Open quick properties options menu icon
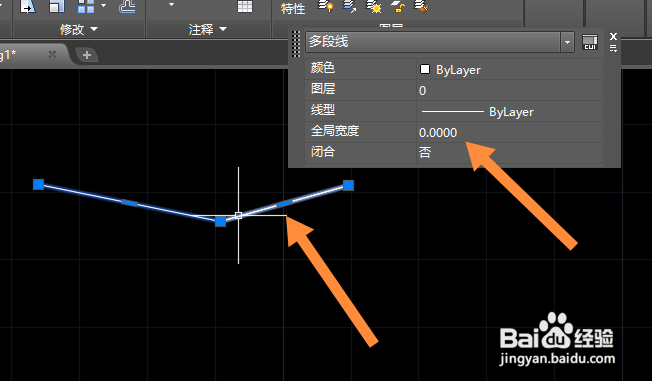Image resolution: width=652 pixels, height=381 pixels. (x=613, y=48)
